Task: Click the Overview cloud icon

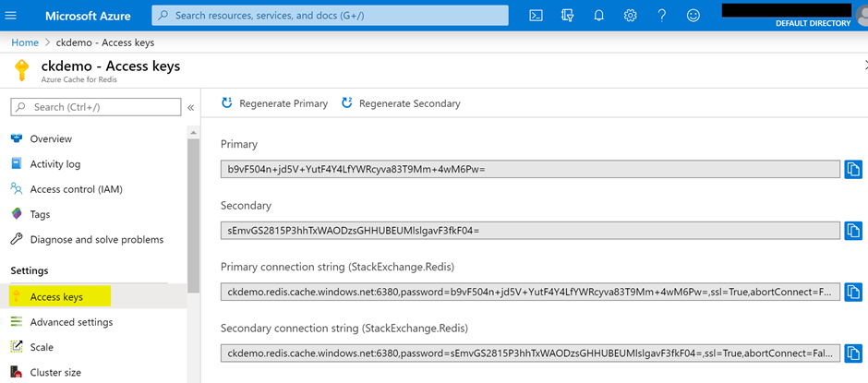Action: pyautogui.click(x=17, y=138)
